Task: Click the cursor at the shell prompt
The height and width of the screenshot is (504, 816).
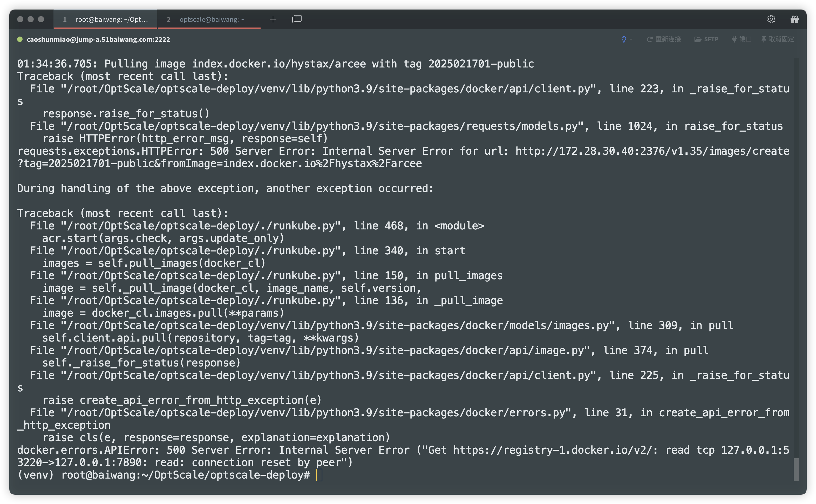Action: [319, 475]
